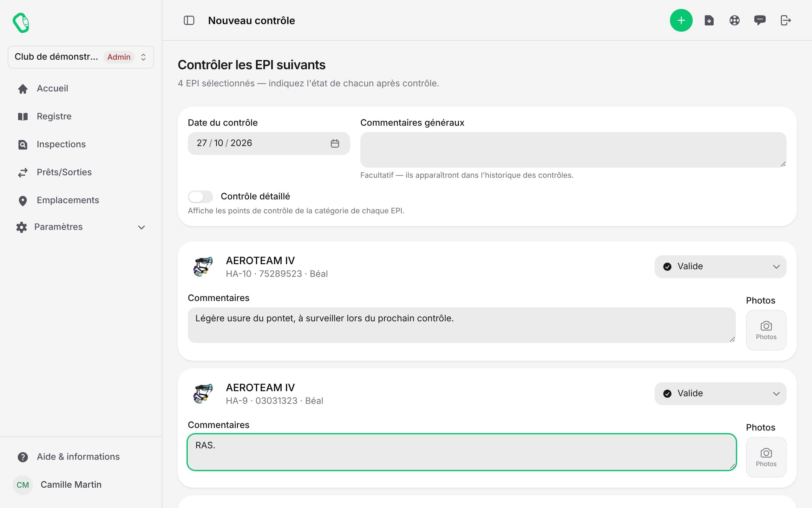Click the logout icon in header
The image size is (812, 508).
785,21
